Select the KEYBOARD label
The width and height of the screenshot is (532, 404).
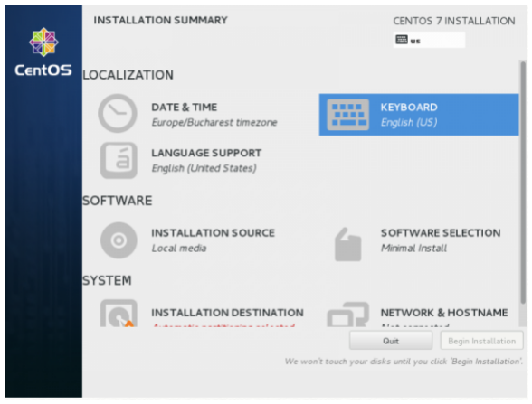409,107
